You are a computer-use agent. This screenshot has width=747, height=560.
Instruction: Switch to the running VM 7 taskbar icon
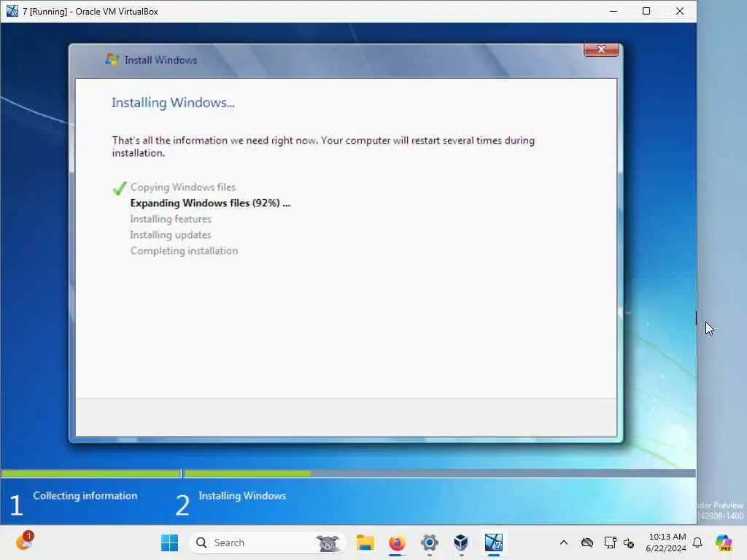pos(494,542)
